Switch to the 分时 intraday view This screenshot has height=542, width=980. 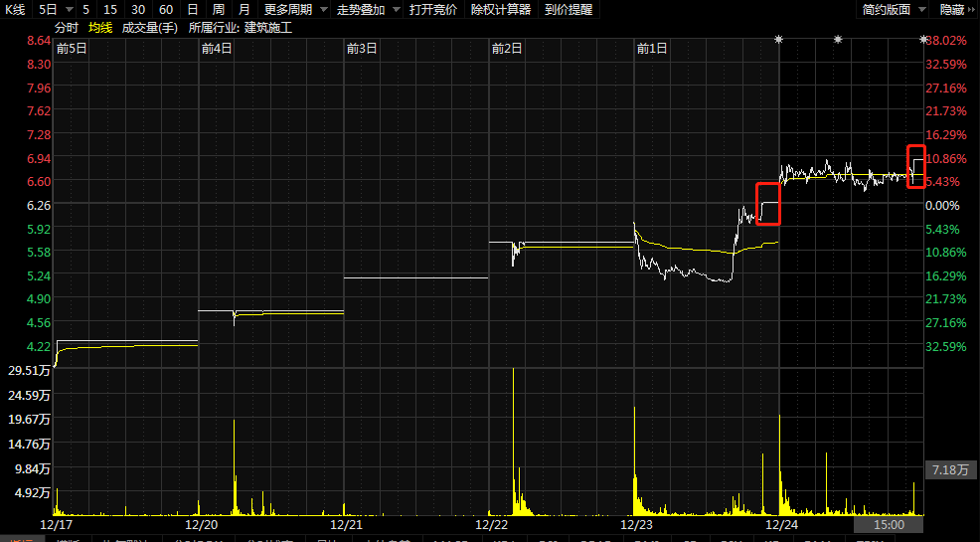click(67, 28)
